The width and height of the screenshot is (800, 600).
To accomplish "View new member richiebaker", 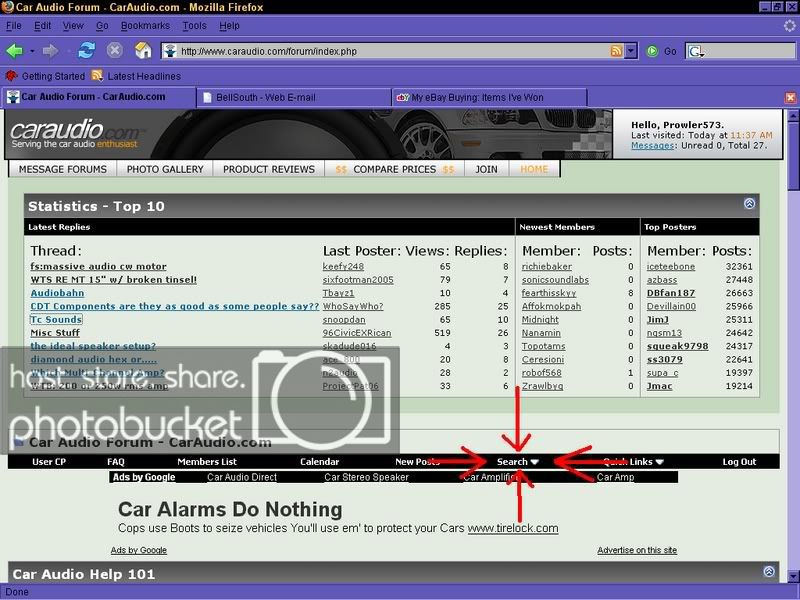I will click(546, 266).
